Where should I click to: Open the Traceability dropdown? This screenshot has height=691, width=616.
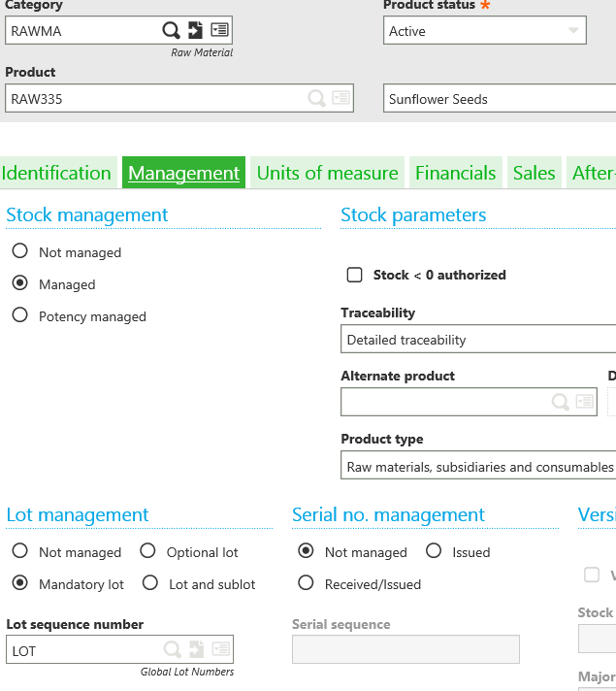(x=478, y=339)
